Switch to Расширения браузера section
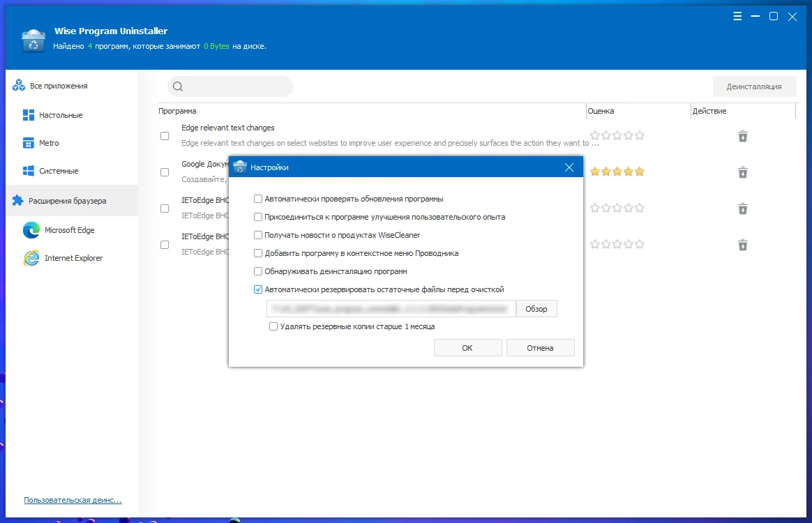 [67, 201]
